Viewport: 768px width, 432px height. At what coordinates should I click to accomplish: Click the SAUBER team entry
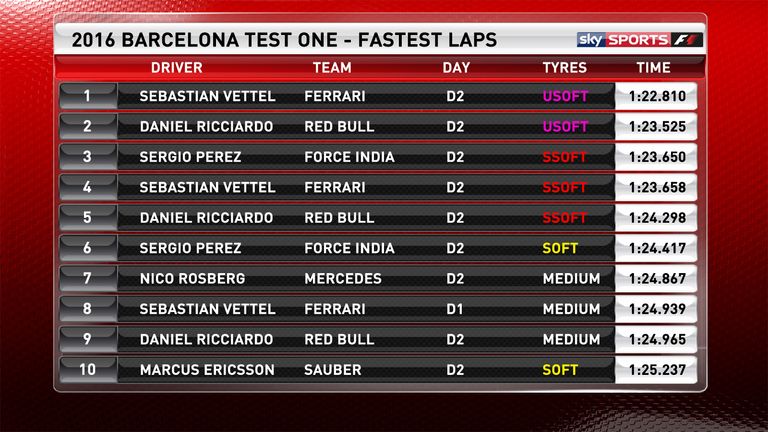click(x=333, y=370)
